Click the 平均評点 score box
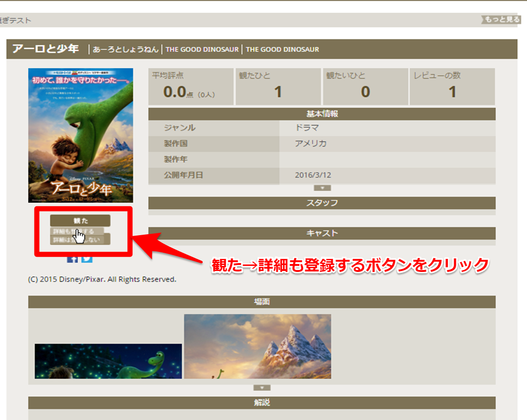 [191, 87]
